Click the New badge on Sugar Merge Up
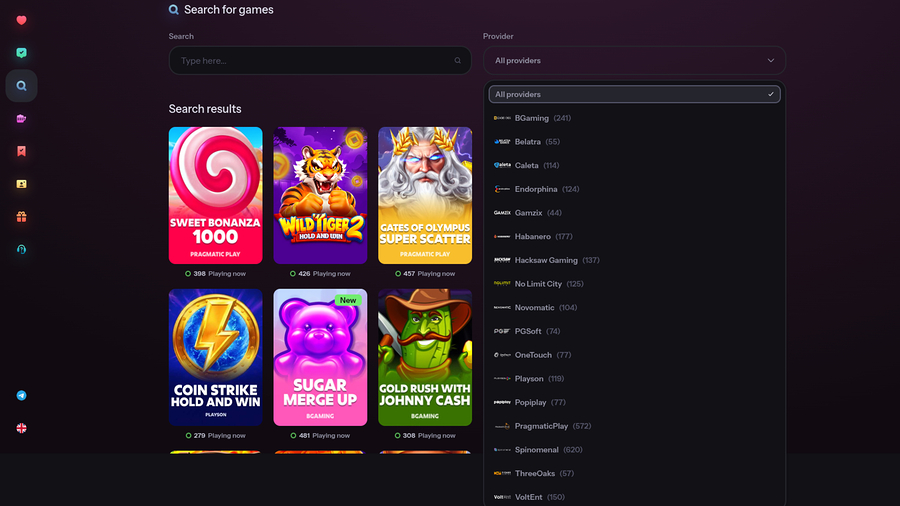Image resolution: width=900 pixels, height=506 pixels. [348, 300]
